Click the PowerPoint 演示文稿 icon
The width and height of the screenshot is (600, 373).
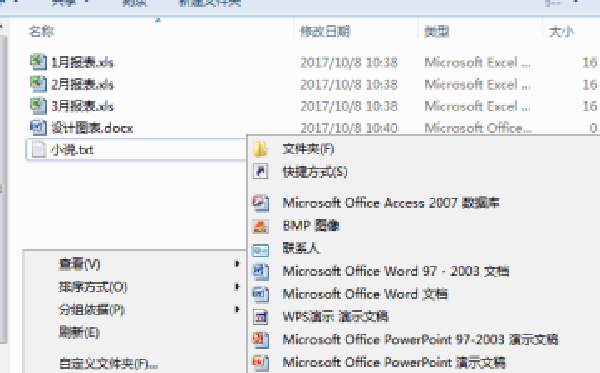[260, 362]
